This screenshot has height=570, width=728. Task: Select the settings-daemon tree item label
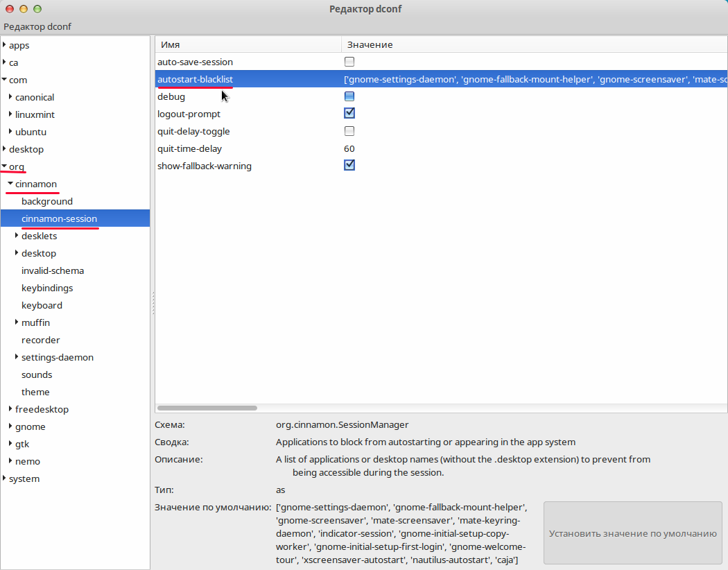[57, 357]
